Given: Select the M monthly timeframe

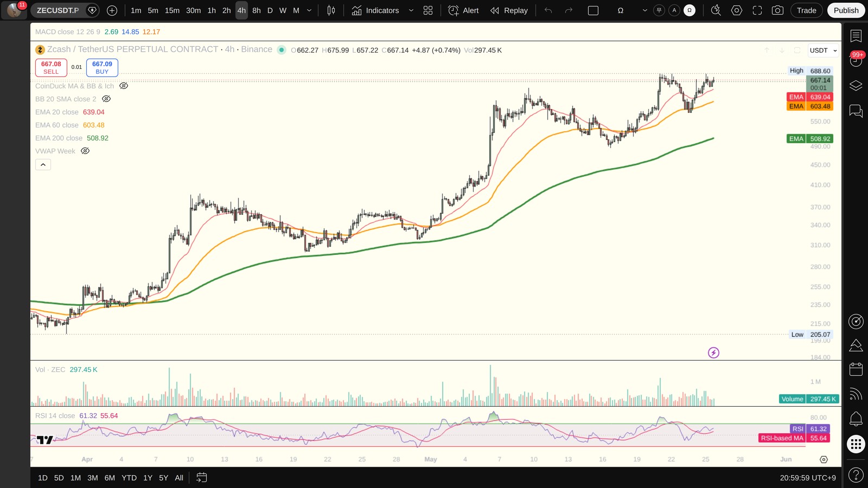Looking at the screenshot, I should (x=296, y=10).
